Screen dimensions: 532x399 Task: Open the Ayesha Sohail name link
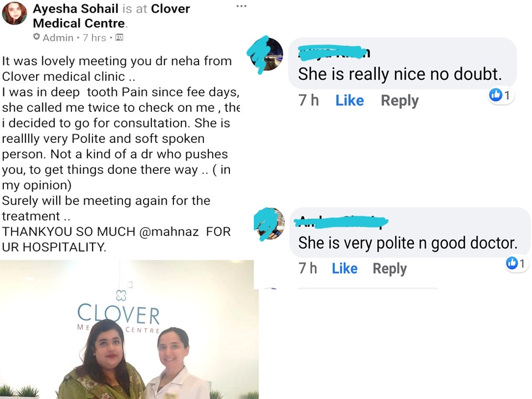[x=75, y=8]
